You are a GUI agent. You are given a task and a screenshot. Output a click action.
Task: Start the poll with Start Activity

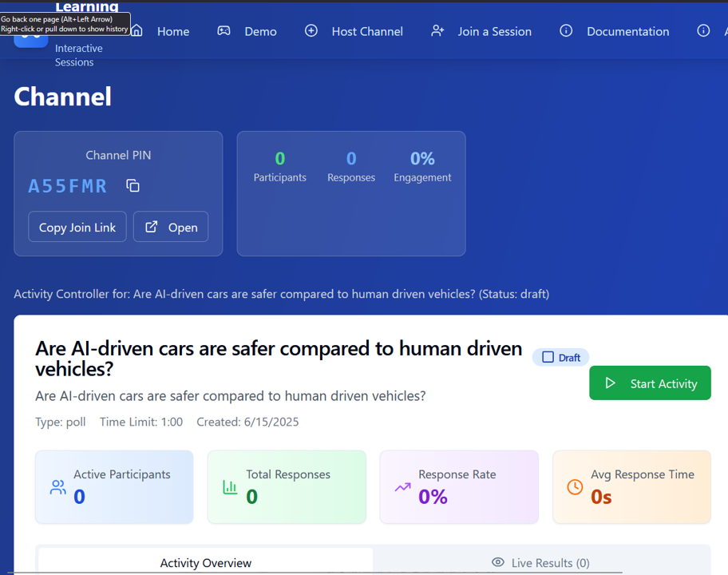click(650, 383)
